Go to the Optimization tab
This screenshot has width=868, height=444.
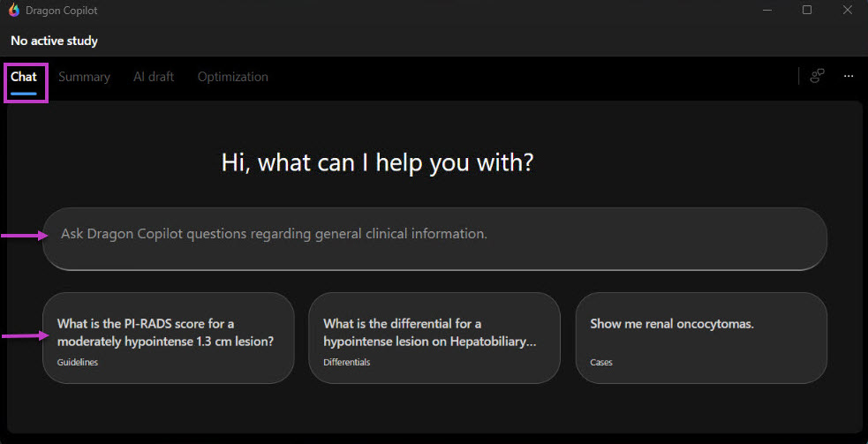[232, 77]
